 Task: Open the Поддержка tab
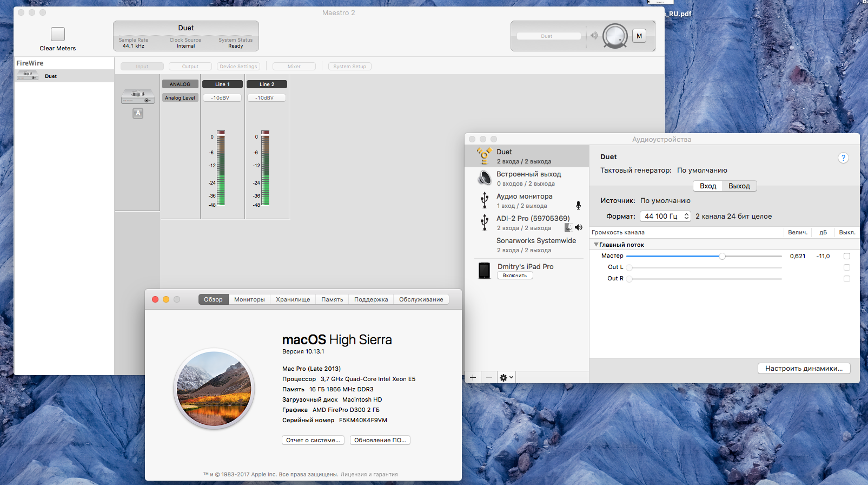371,299
